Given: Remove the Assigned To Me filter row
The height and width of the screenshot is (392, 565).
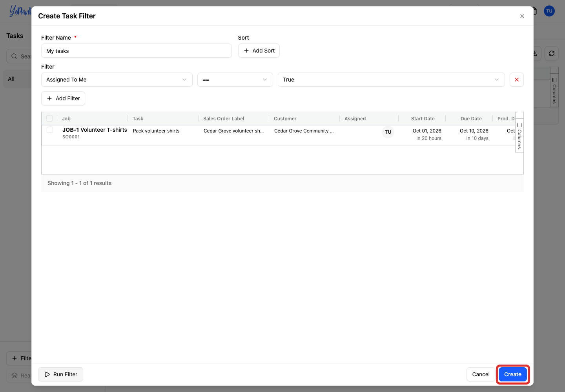Looking at the screenshot, I should [516, 80].
